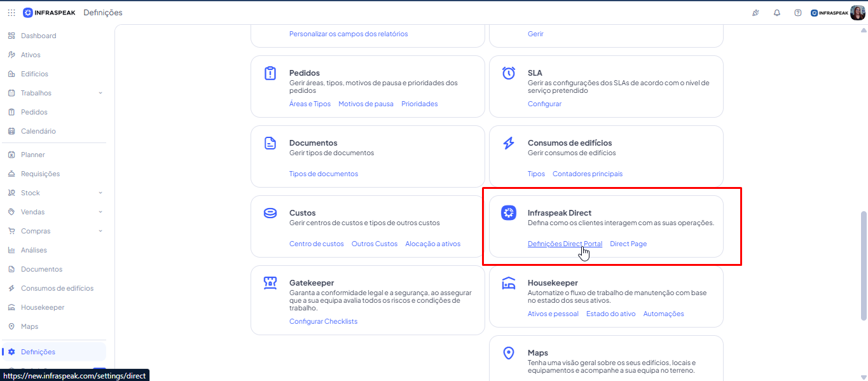Click the page vertical scrollbar
This screenshot has width=868, height=381.
point(864,266)
